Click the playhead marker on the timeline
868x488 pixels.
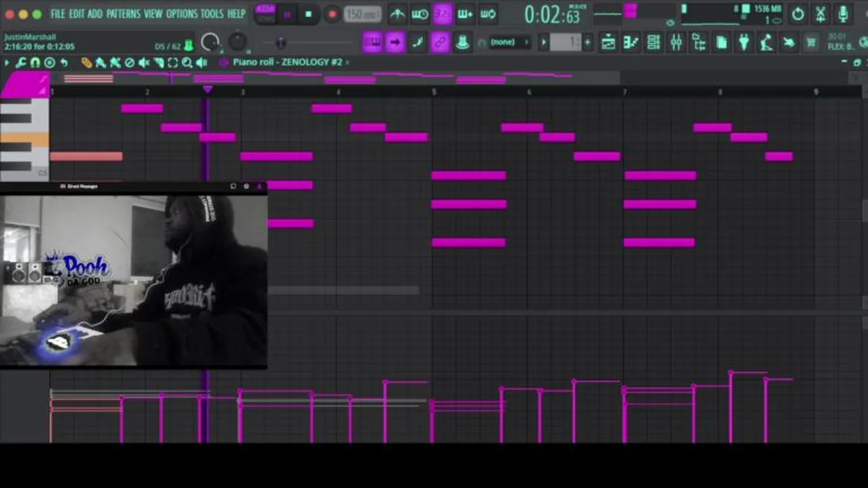pos(208,89)
